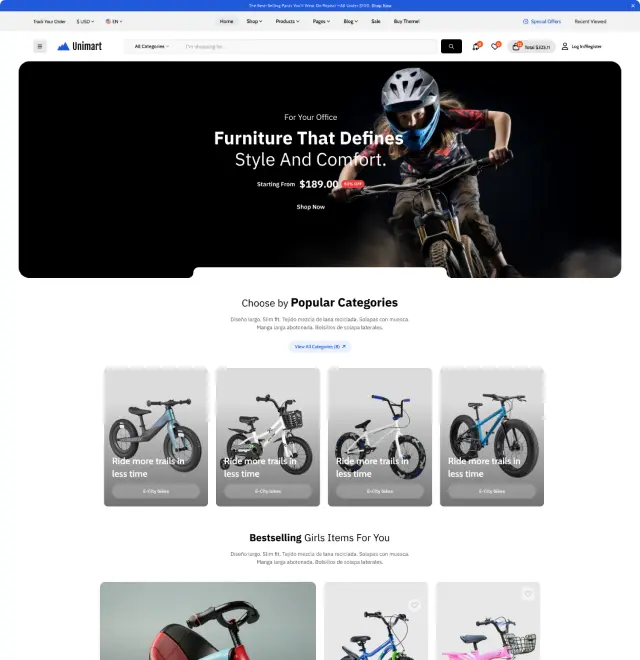Click the black search magnifier button
The image size is (640, 660).
click(451, 46)
